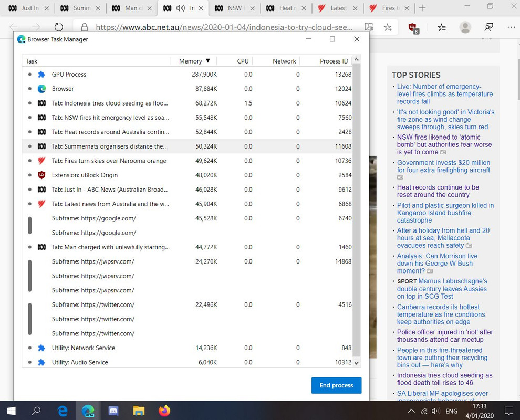Open the favorites list icon
520x420 pixels.
coord(441,27)
